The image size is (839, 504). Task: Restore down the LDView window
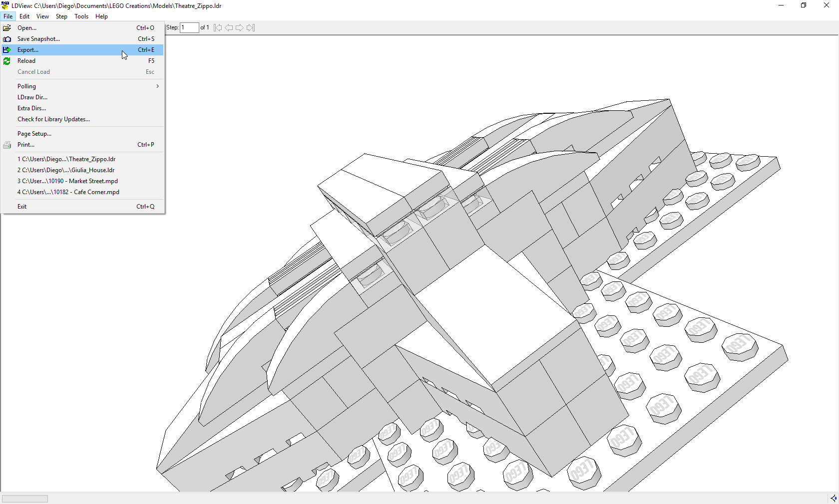[804, 5]
